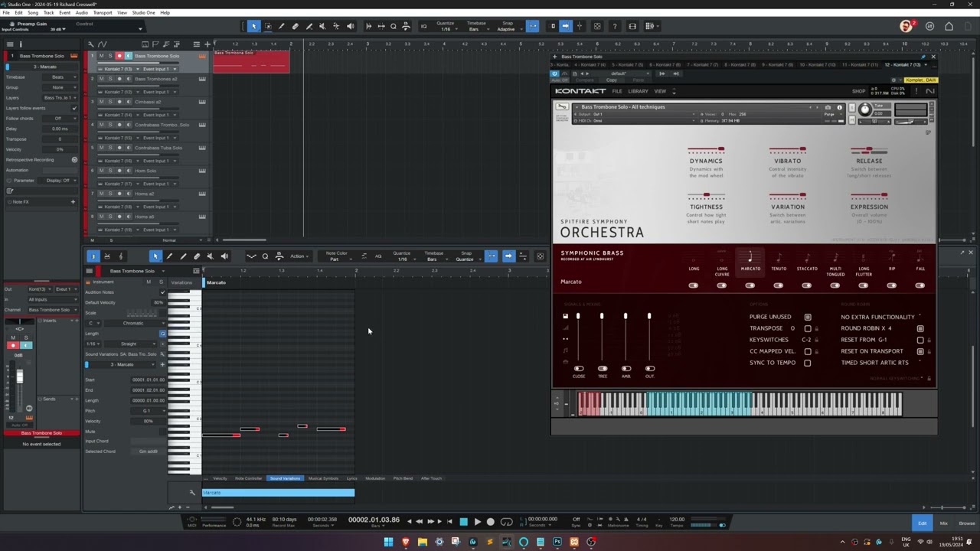Add a sound variation with plus icon
The image size is (980, 551).
coord(162,364)
